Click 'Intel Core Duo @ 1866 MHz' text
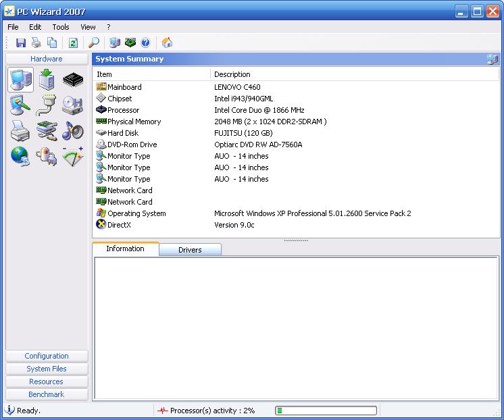 259,110
